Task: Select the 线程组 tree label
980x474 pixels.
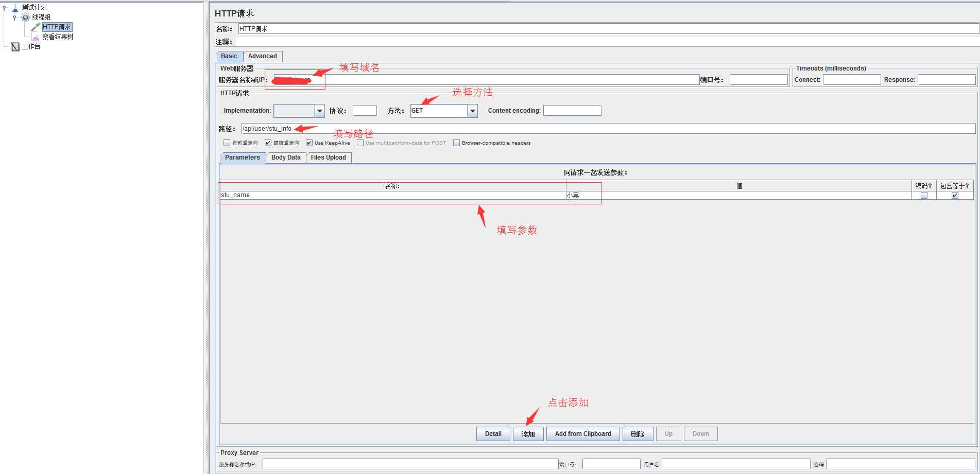Action: tap(41, 17)
